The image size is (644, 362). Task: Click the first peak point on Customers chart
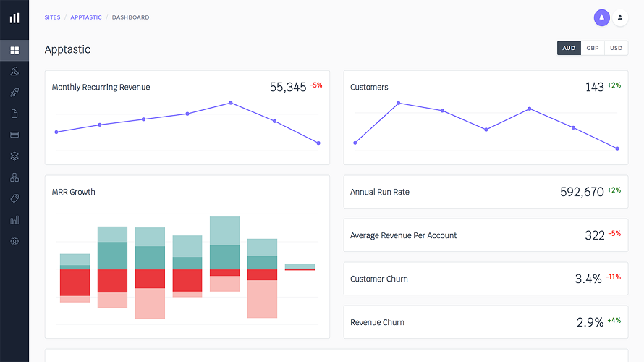click(399, 103)
